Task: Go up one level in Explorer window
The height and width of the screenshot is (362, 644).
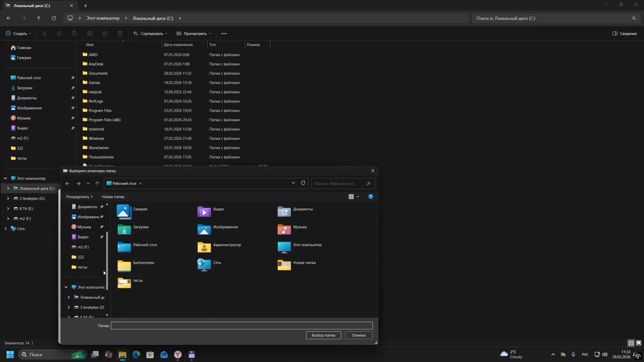Action: pyautogui.click(x=39, y=18)
